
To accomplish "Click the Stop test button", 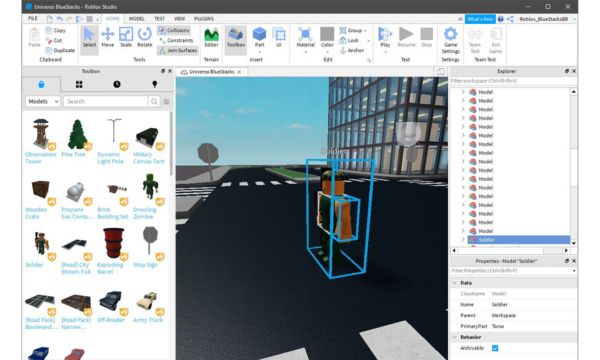I will click(x=426, y=37).
